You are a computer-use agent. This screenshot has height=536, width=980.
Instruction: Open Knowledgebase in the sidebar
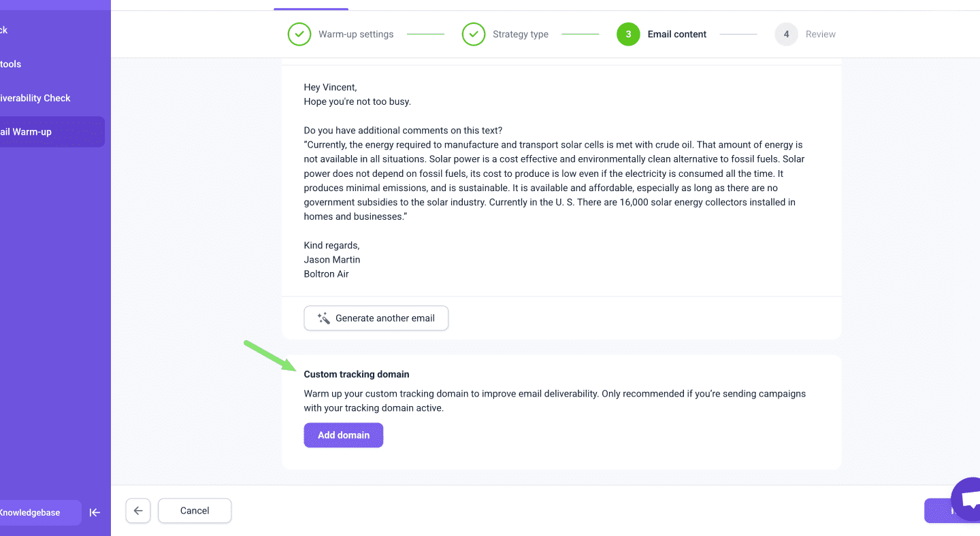click(x=31, y=513)
